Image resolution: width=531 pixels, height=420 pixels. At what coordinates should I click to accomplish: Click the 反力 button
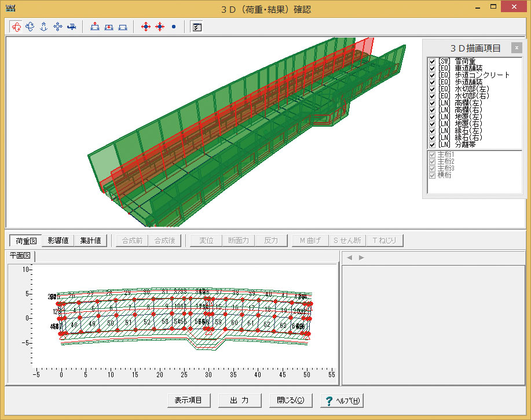click(x=271, y=241)
